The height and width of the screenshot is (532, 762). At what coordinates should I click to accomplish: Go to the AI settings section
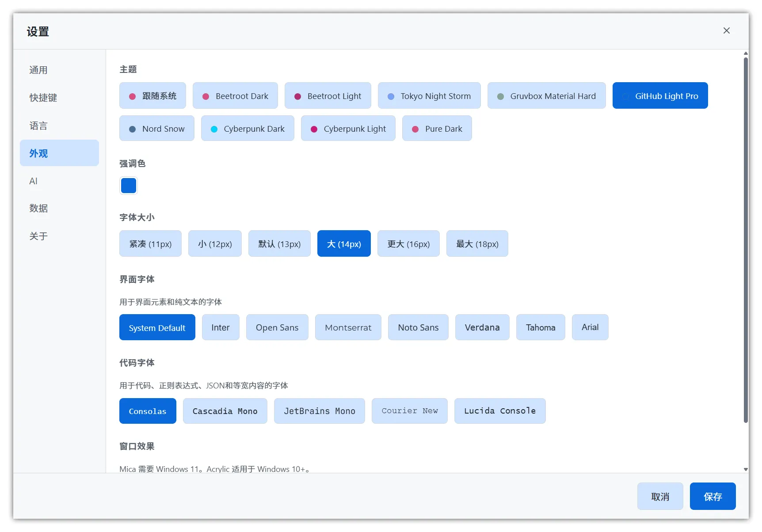point(34,181)
